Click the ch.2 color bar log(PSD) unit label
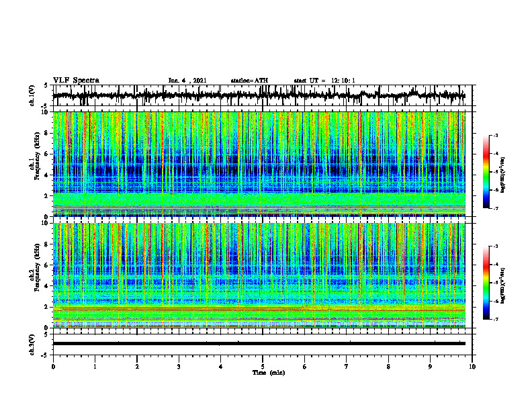Image resolution: width=532 pixels, height=411 pixels. (x=503, y=285)
